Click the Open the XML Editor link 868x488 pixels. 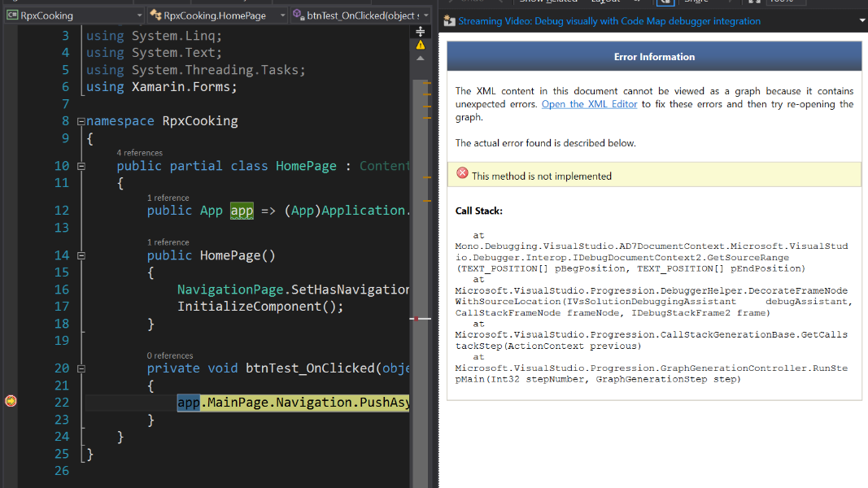click(589, 104)
